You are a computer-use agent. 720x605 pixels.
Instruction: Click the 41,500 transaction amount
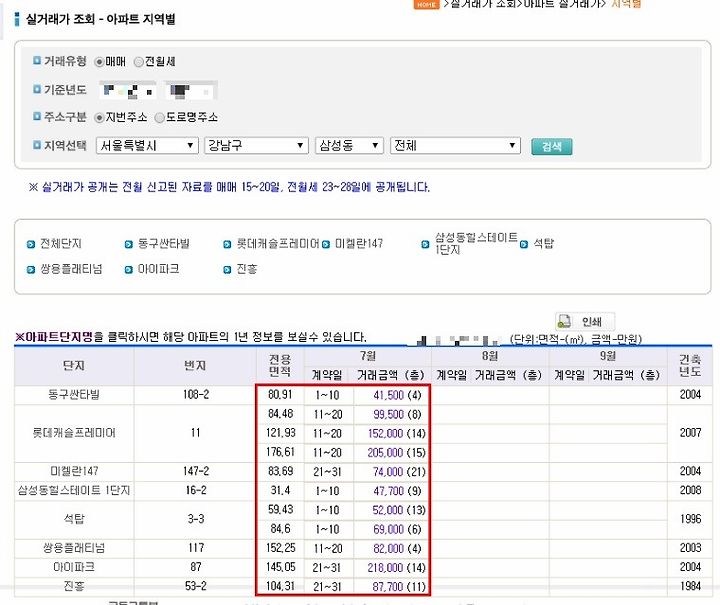388,395
